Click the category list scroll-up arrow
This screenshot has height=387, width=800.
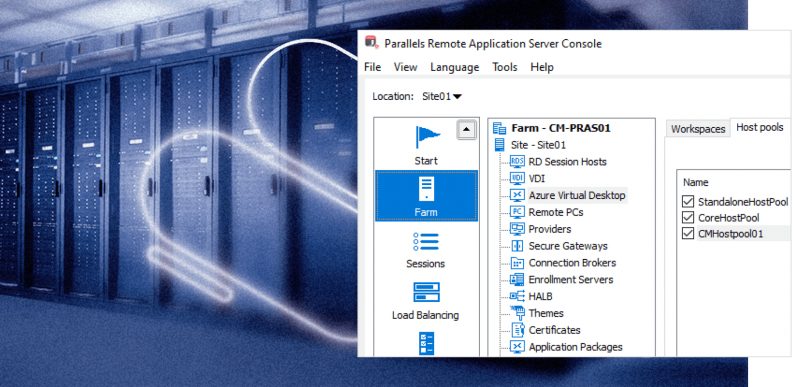(467, 130)
